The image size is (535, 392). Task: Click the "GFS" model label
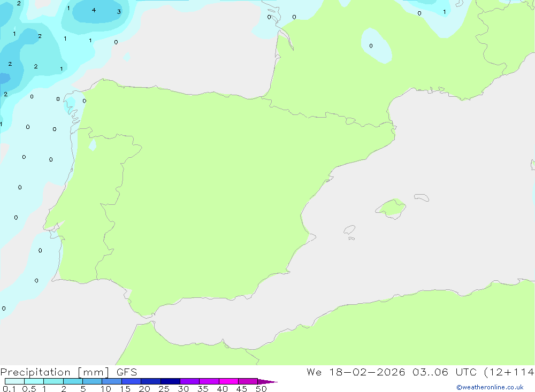click(127, 372)
